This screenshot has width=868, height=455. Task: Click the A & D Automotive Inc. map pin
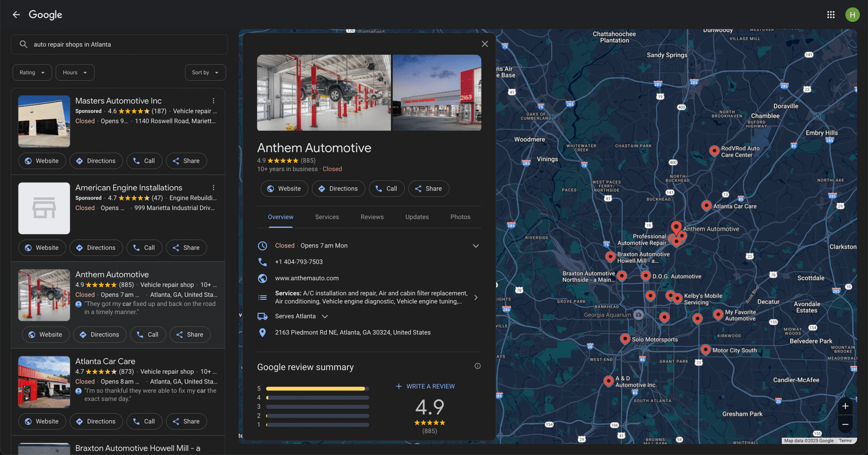click(x=609, y=381)
